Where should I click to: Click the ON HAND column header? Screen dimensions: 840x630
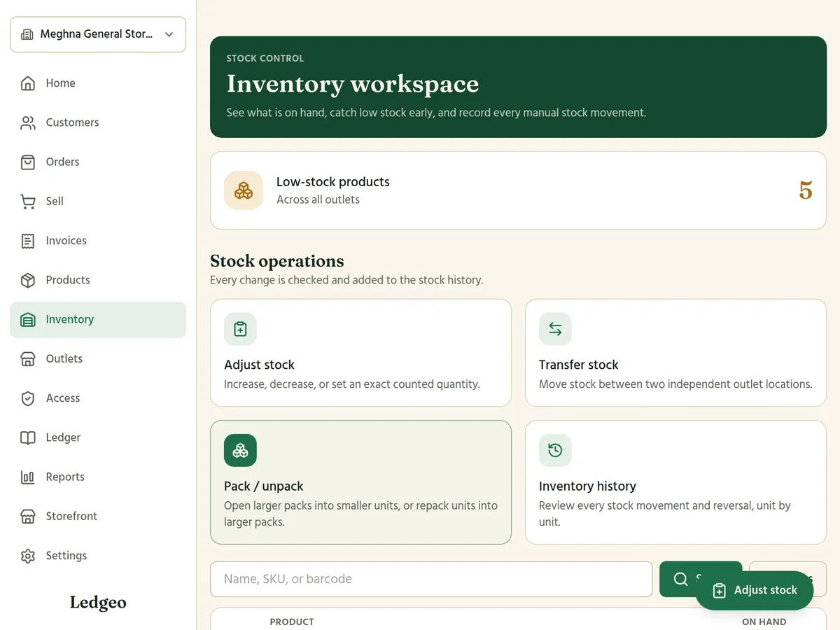point(764,622)
